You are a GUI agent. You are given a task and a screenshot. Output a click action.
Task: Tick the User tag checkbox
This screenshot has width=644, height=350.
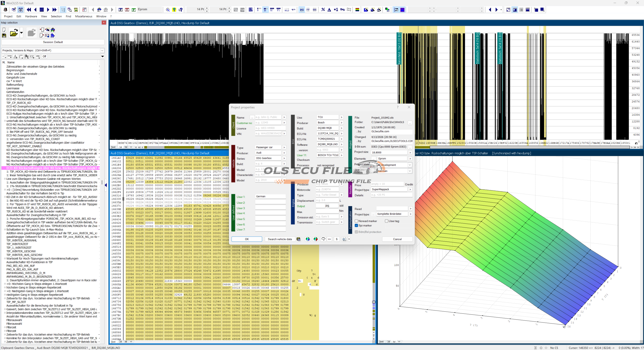click(x=386, y=221)
